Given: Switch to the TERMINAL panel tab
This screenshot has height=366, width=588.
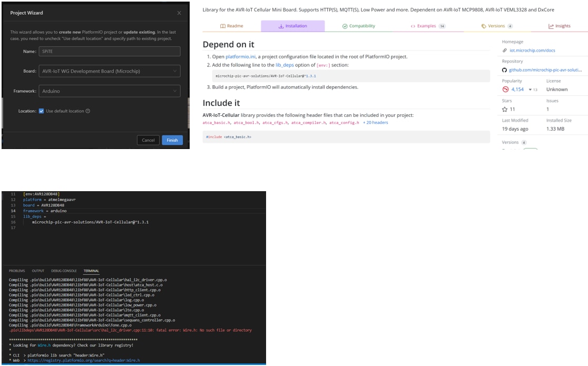Looking at the screenshot, I should (91, 271).
